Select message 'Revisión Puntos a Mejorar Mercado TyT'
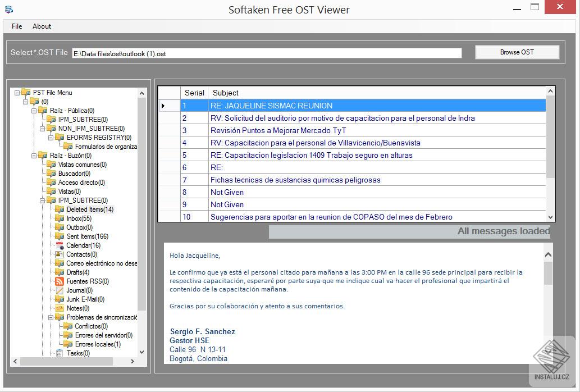Viewport: 580px width, 392px height. click(278, 130)
